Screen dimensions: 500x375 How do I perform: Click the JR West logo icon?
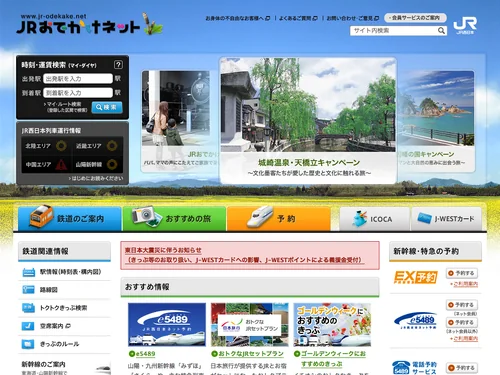tap(465, 25)
